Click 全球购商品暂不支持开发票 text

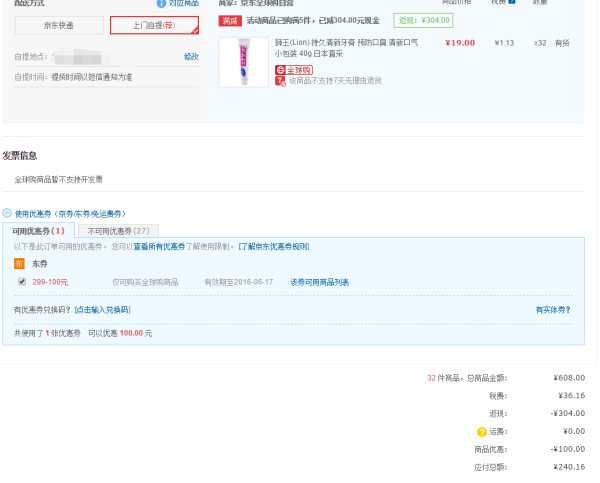point(59,179)
